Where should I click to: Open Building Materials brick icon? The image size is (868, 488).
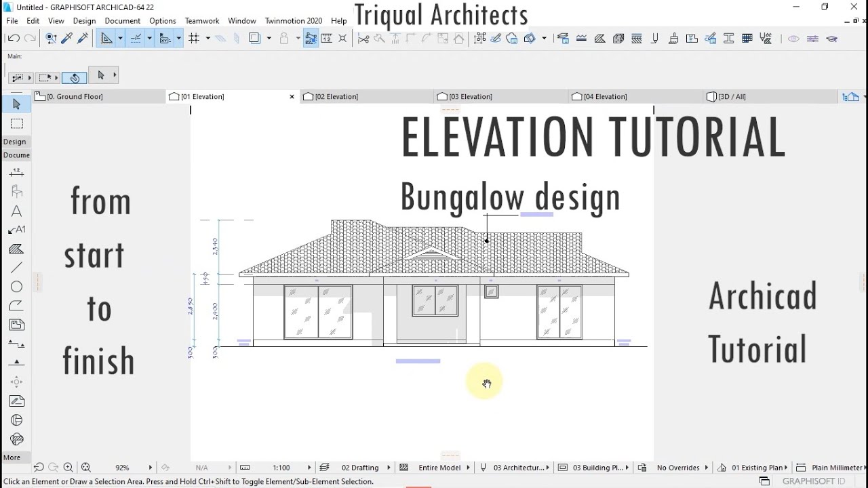[x=618, y=39]
